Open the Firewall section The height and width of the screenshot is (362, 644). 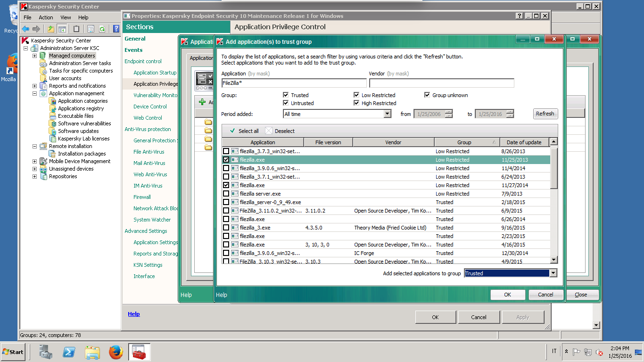(142, 197)
